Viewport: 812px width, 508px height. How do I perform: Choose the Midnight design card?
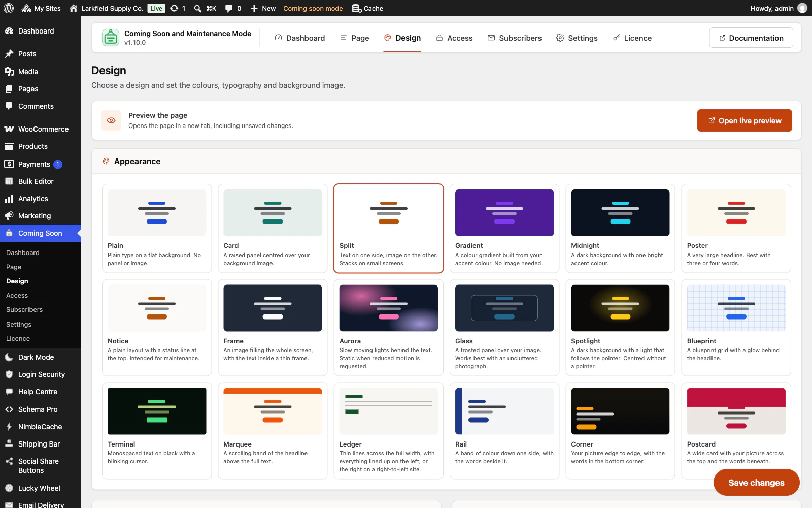[x=620, y=229]
